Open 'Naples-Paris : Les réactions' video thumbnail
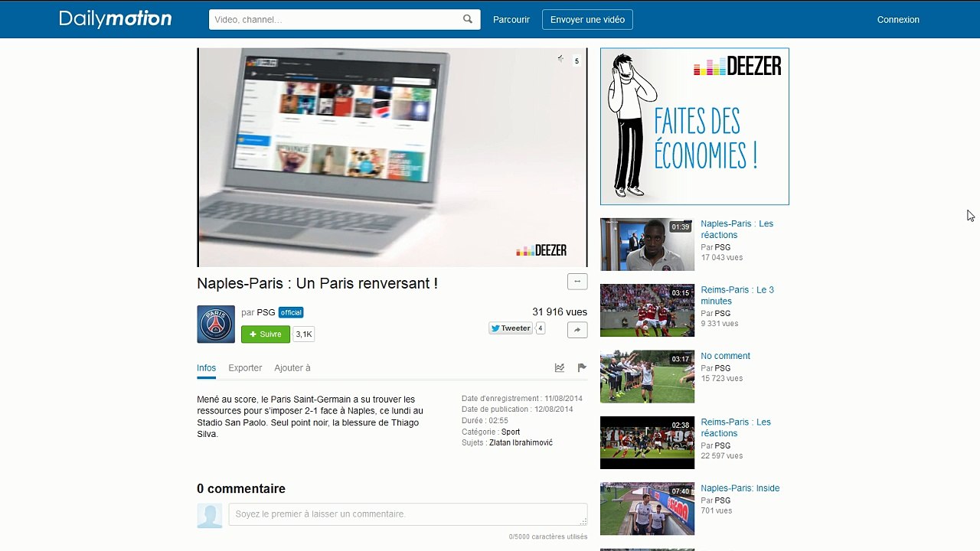Screen dimensions: 980x551 coord(647,244)
